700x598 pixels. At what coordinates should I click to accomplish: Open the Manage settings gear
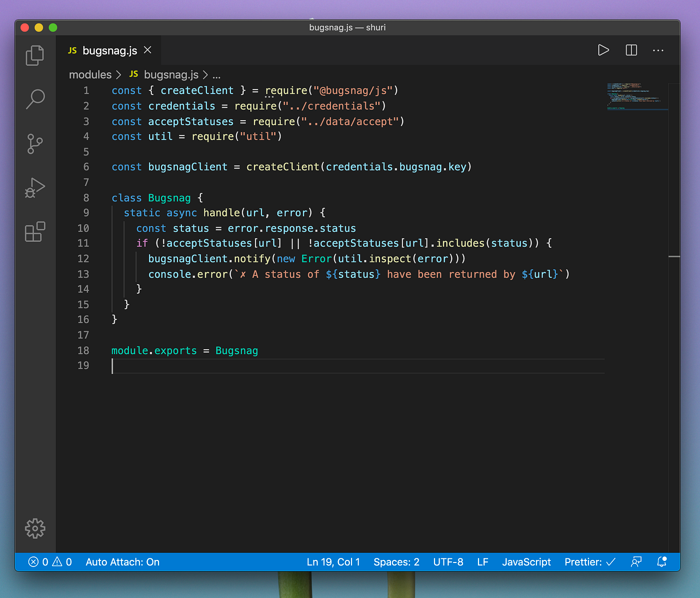tap(34, 528)
